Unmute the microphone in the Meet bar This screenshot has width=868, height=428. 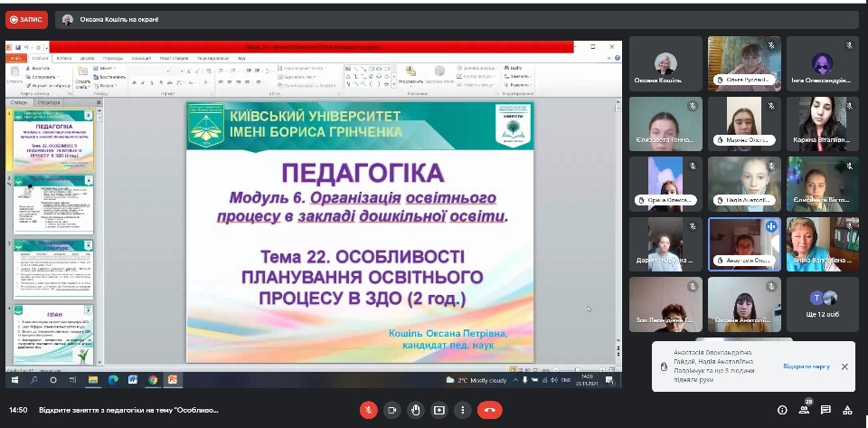[368, 410]
